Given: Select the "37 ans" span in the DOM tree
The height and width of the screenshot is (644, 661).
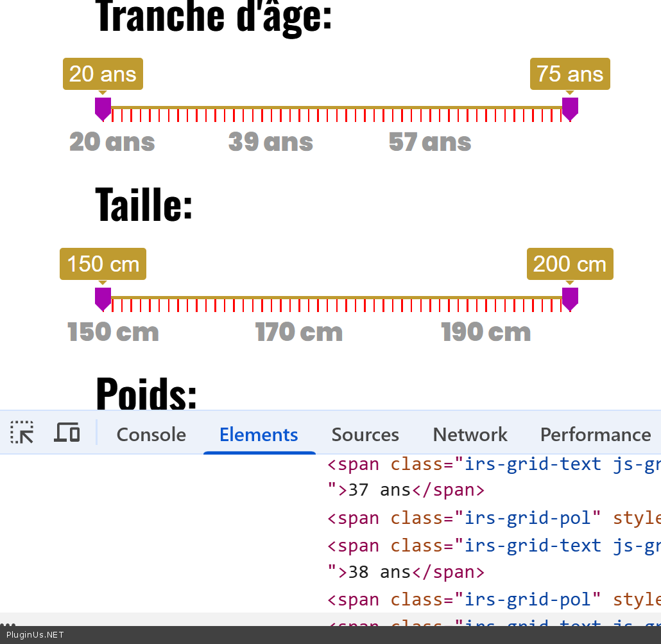Looking at the screenshot, I should pos(379,490).
